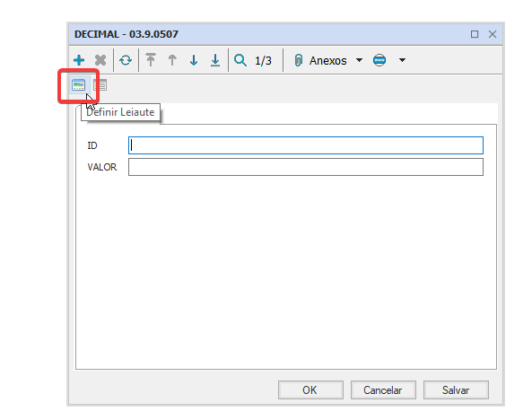Go to next record down arrow

click(194, 60)
